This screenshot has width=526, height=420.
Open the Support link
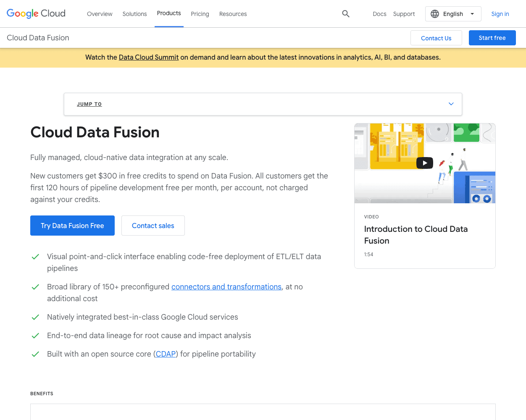404,14
